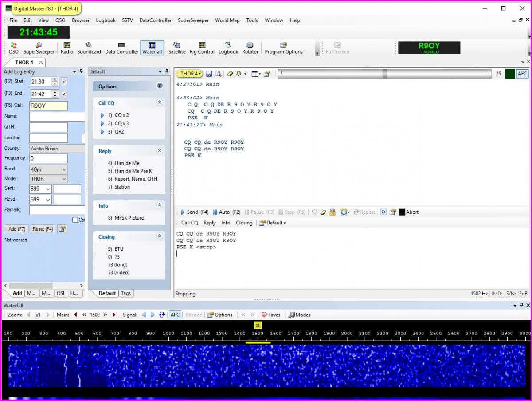Collapse the Call CQ macro group
The height and width of the screenshot is (401, 532).
click(x=160, y=102)
